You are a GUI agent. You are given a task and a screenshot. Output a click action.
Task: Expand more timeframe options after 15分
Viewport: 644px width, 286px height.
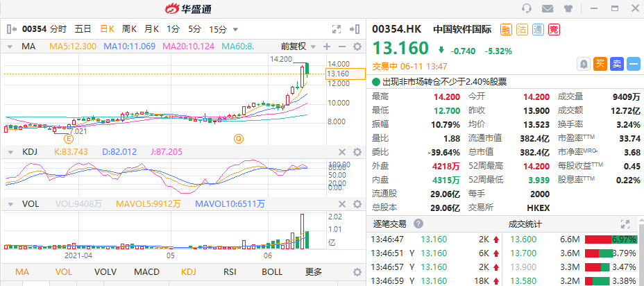pos(236,29)
